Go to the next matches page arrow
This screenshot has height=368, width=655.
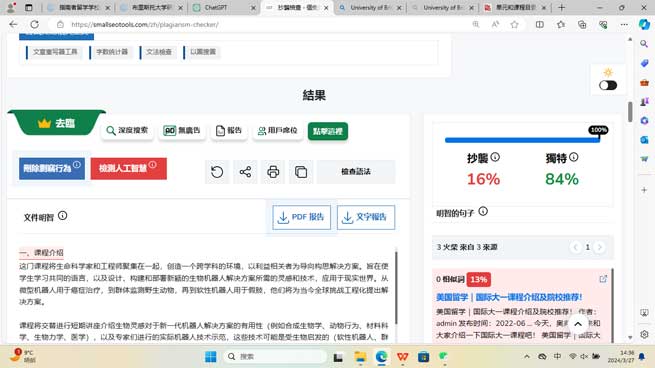click(599, 247)
